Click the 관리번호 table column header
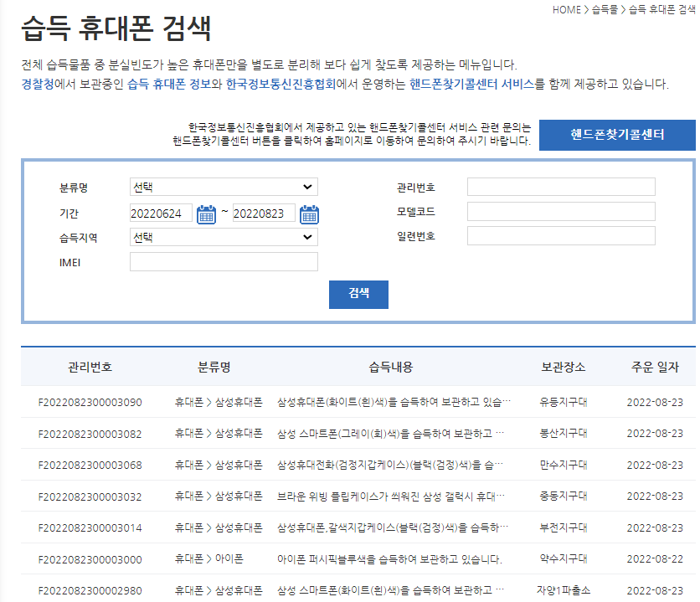The image size is (700, 602). tap(90, 368)
